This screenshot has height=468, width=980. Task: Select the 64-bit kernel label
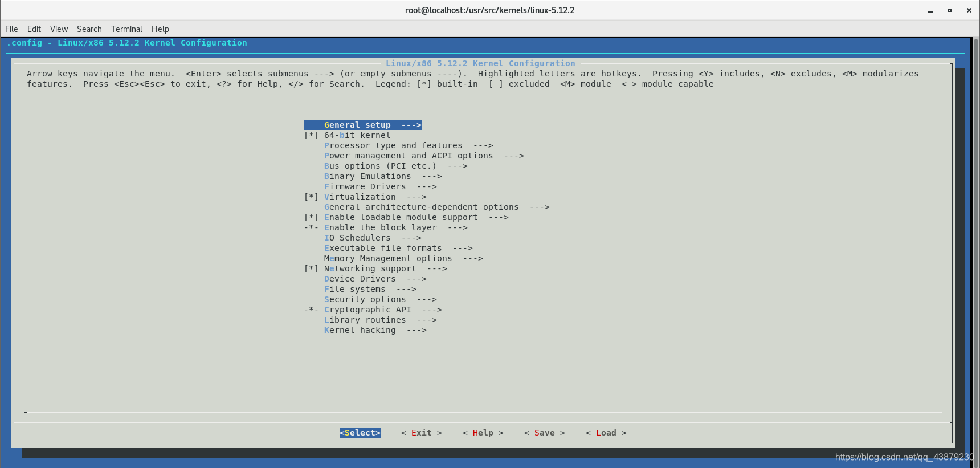[357, 135]
